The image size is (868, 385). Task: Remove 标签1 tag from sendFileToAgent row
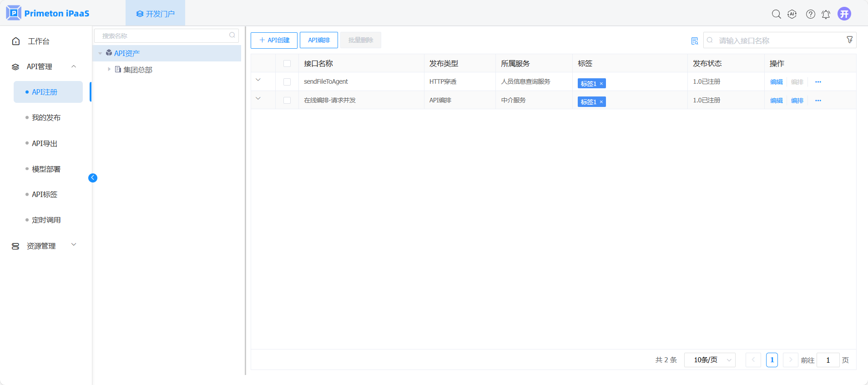(x=601, y=84)
